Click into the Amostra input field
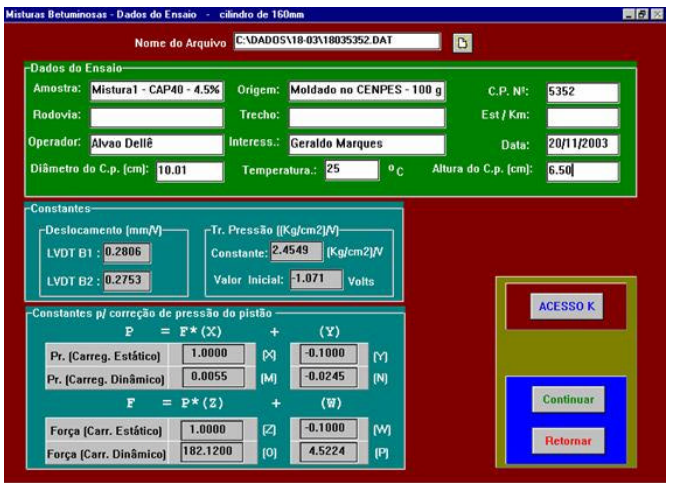Viewport: 673px width, 483px height. tap(156, 90)
